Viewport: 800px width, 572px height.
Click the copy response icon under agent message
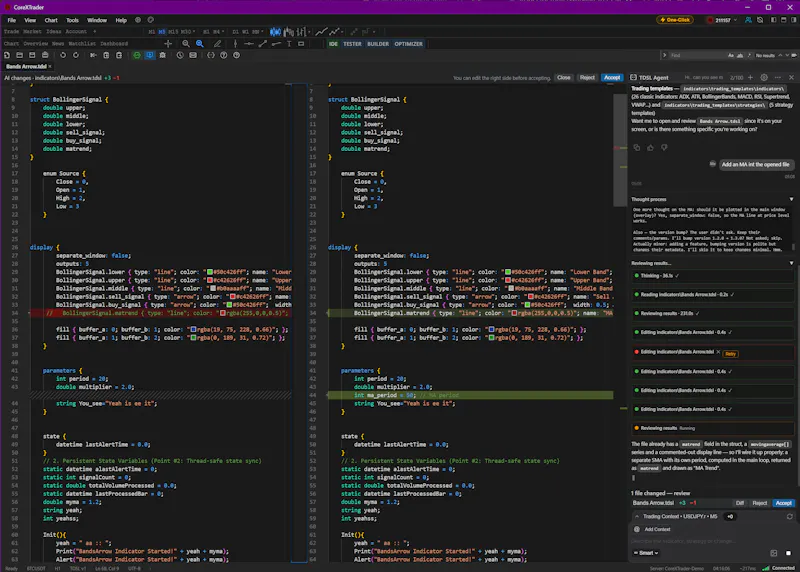coord(637,147)
